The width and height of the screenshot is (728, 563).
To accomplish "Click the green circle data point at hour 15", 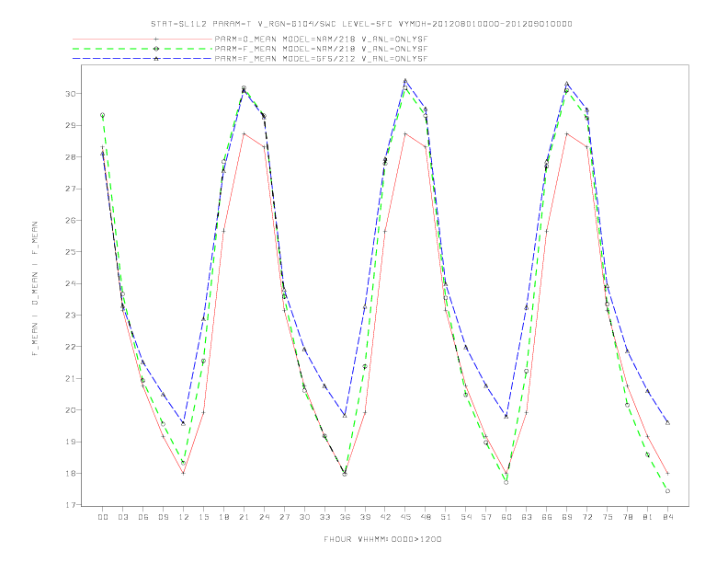I will click(203, 361).
